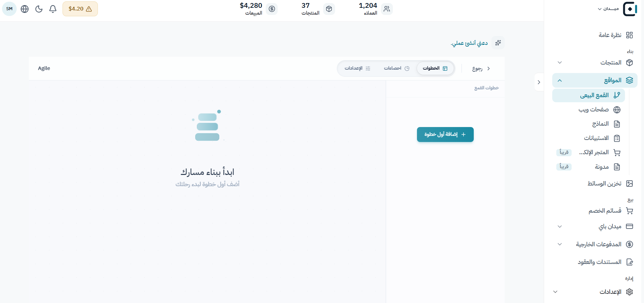Click the خطوات القمع panel heading

487,88
